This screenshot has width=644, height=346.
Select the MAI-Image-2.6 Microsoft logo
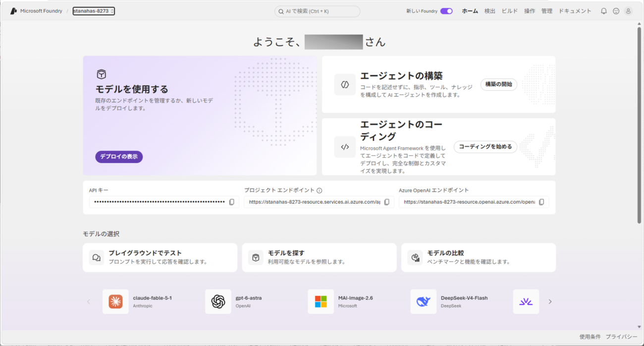[321, 301]
